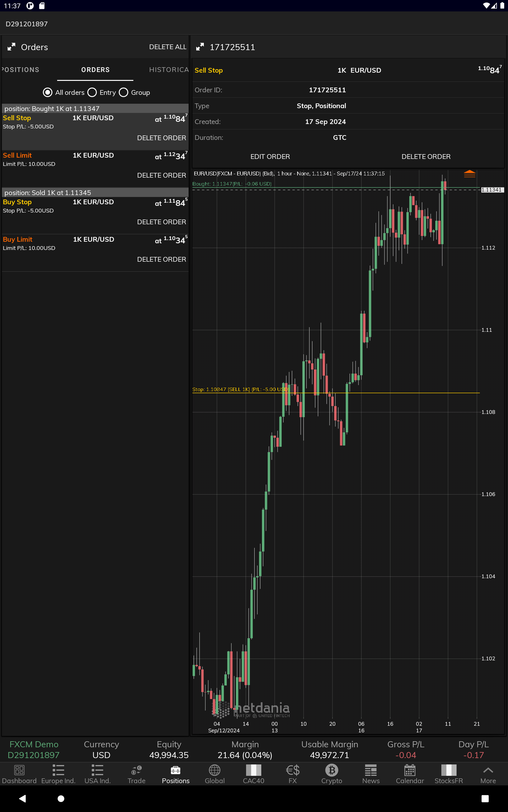Click Created date 17 Sep 2024

click(x=325, y=122)
